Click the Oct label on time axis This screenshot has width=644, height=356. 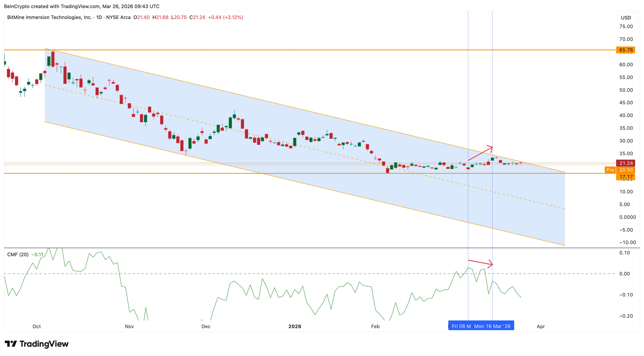(37, 326)
